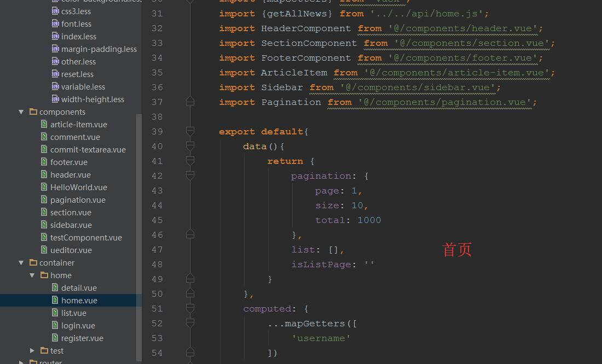The height and width of the screenshot is (364, 602).
Task: Select login.vue in the file tree
Action: [78, 325]
